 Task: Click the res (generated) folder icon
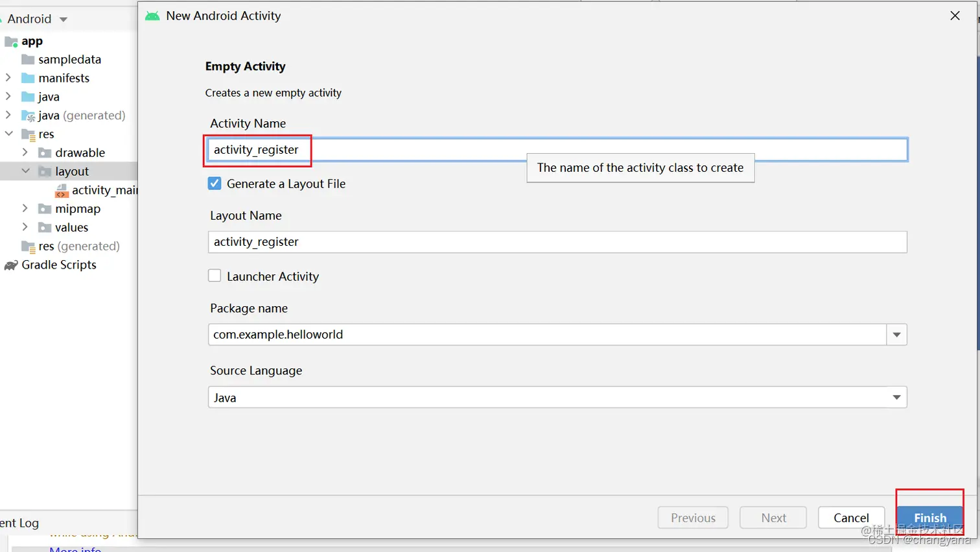[x=28, y=246]
